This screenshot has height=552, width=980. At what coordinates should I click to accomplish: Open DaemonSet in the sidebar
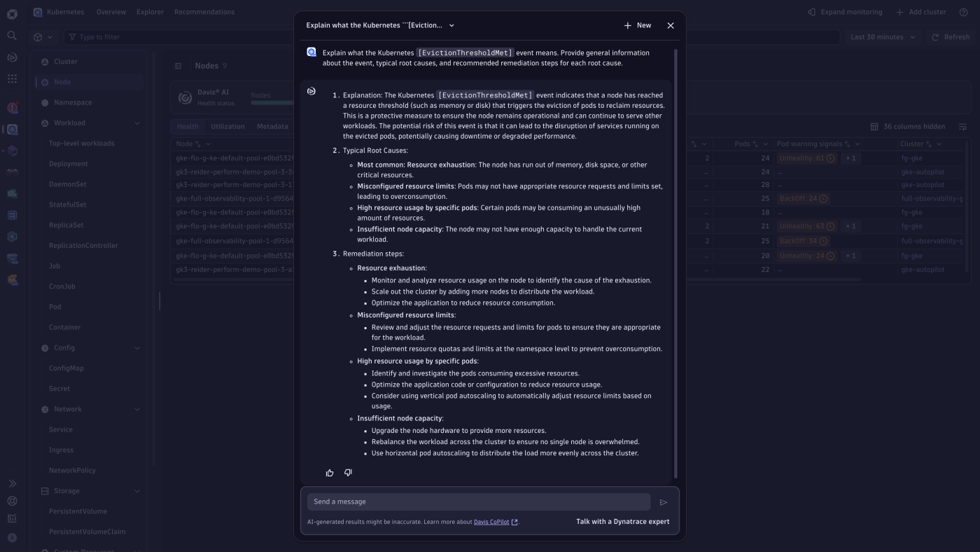point(68,184)
